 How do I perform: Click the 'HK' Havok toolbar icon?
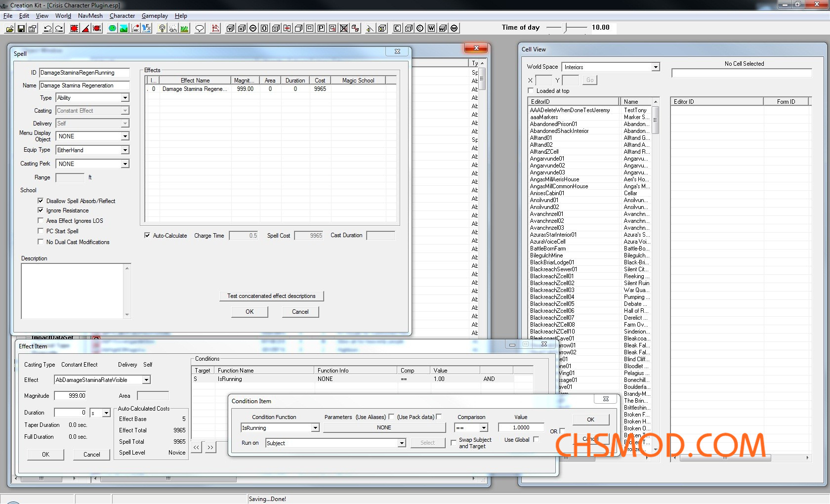click(x=135, y=28)
